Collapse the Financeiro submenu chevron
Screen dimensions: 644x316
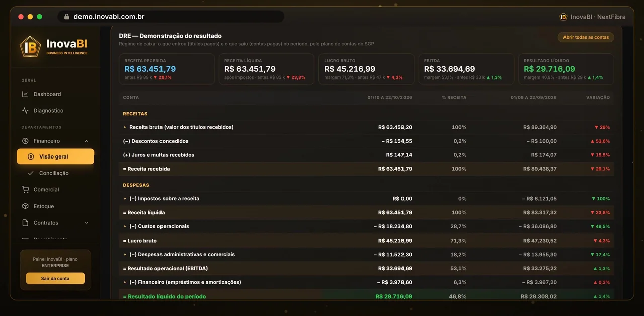click(86, 141)
